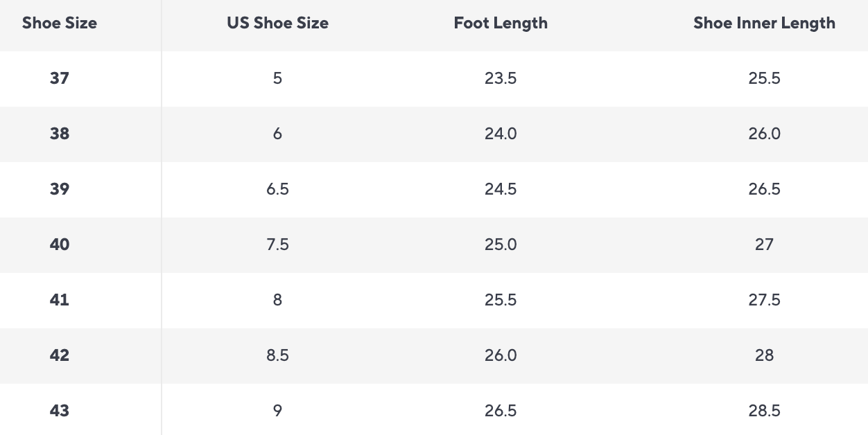Click US shoe size 7.5 cell
The width and height of the screenshot is (868, 435).
point(277,245)
